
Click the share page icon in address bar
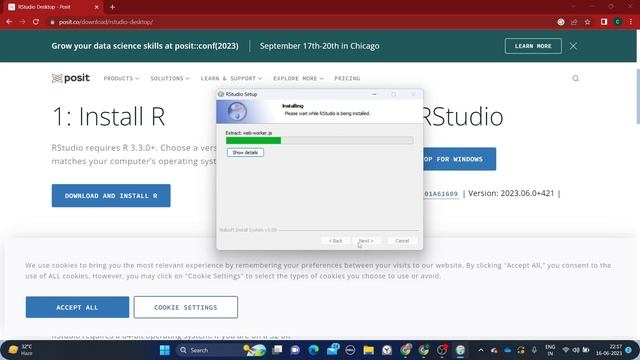(574, 22)
